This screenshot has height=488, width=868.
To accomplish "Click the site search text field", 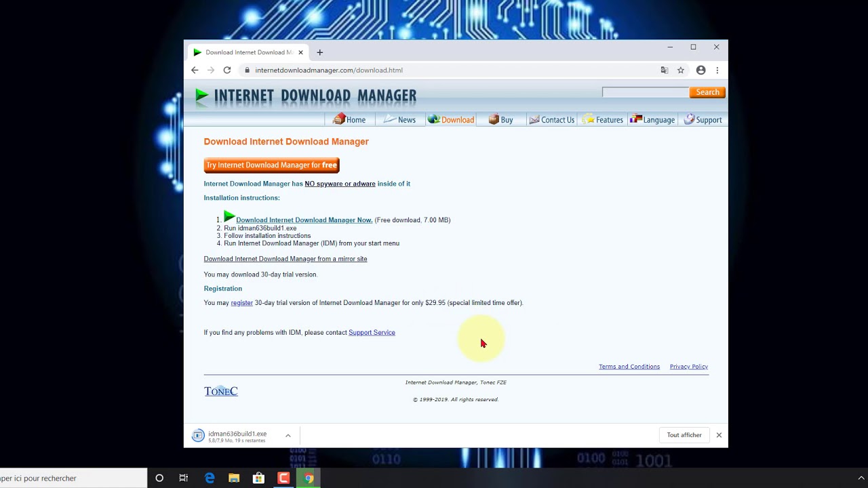I will pos(645,92).
